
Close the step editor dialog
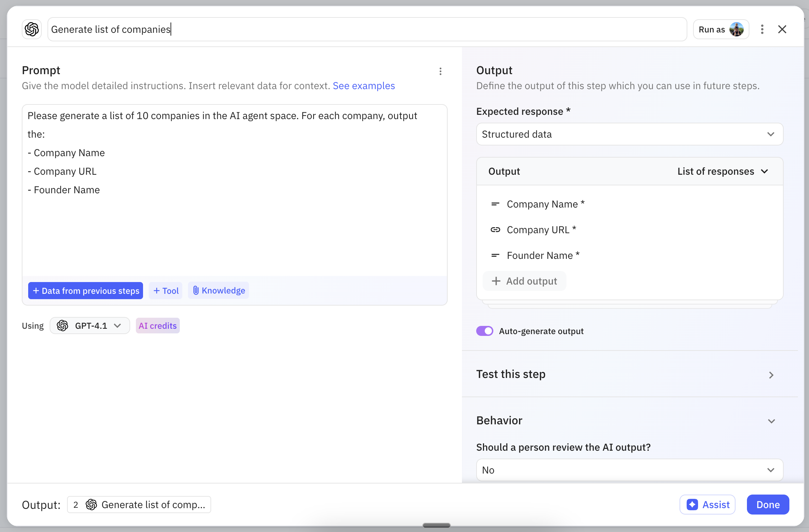782,29
